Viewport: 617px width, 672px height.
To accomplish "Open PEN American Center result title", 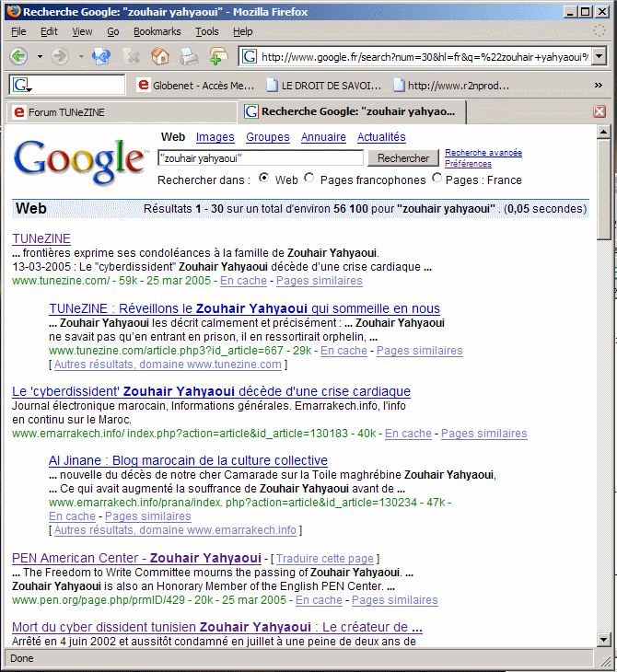I will point(137,558).
